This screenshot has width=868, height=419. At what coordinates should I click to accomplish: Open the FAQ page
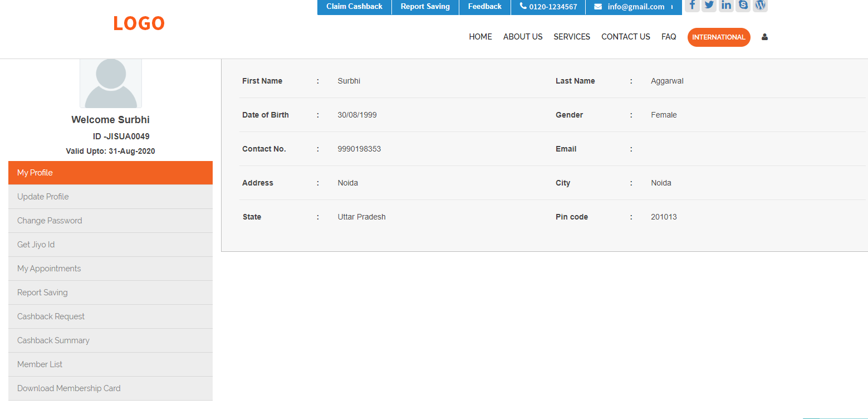tap(668, 37)
